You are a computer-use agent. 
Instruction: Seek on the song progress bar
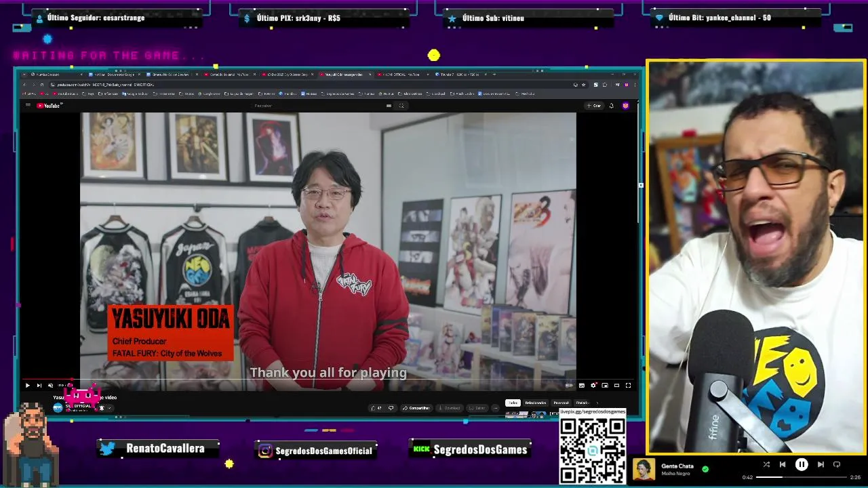click(802, 477)
